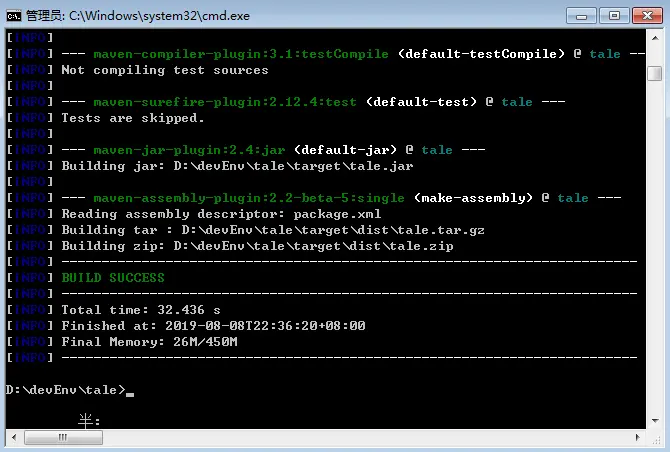Click the vertical scrollbar up arrow

click(x=655, y=38)
